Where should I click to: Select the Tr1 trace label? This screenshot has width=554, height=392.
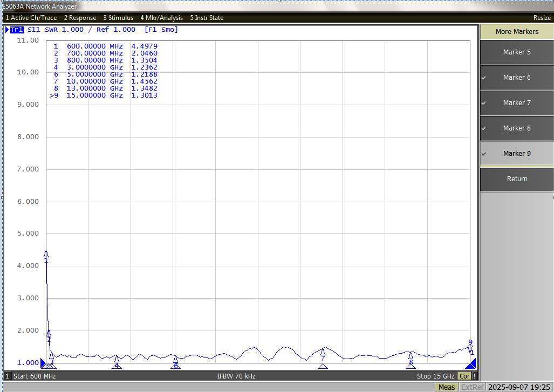coord(17,30)
